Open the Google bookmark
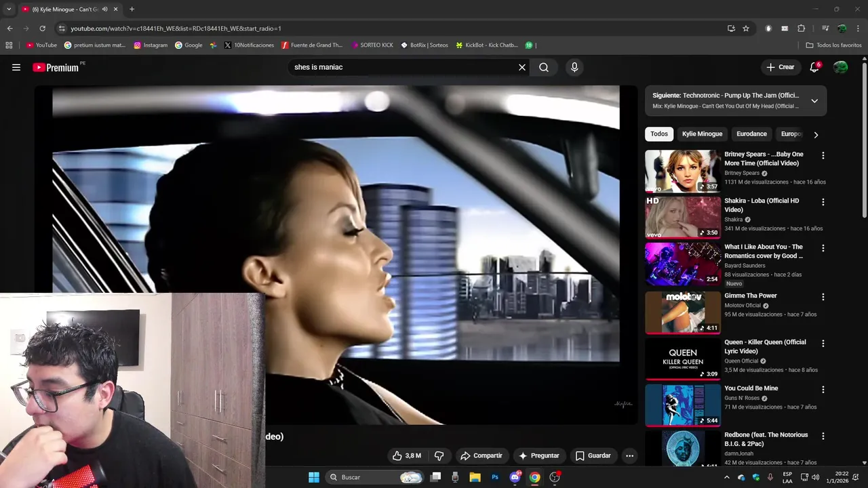Screen dimensions: 868x488 point(189,45)
